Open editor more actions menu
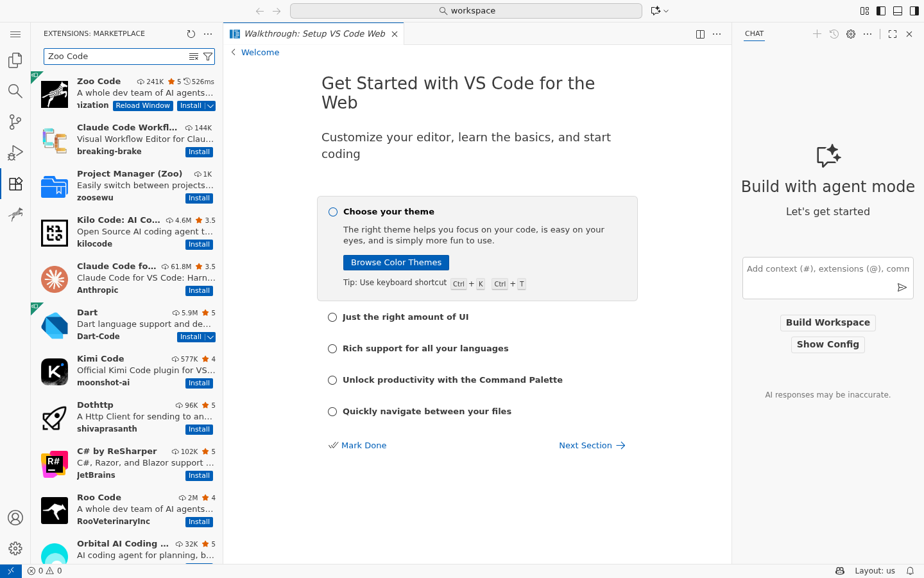Screen dimensions: 924x578 click(717, 34)
